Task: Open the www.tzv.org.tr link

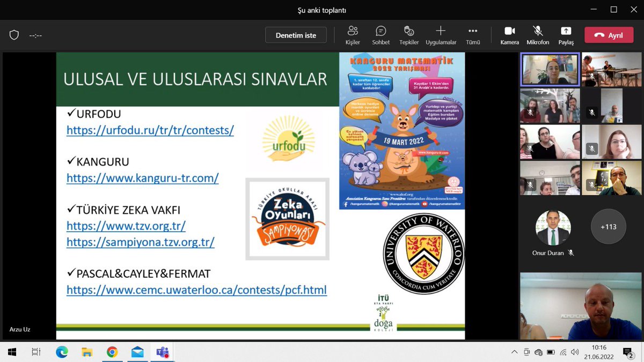Action: pyautogui.click(x=126, y=226)
